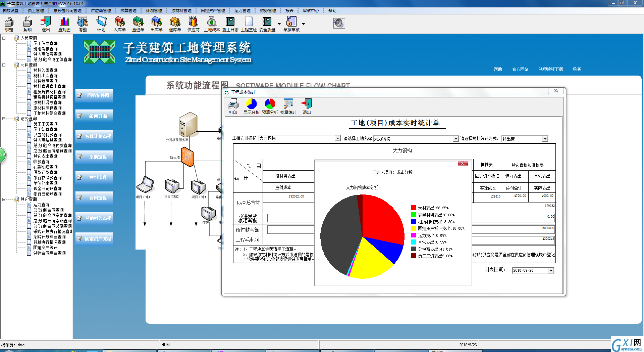Open the 官方网站 link

point(520,69)
